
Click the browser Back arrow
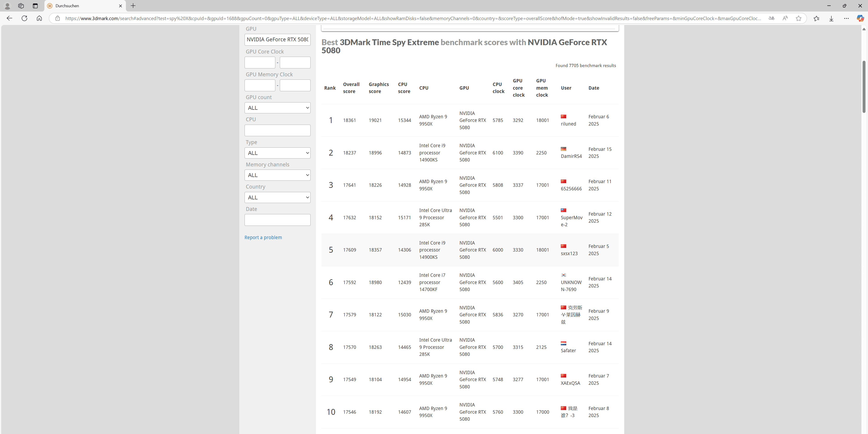(9, 18)
